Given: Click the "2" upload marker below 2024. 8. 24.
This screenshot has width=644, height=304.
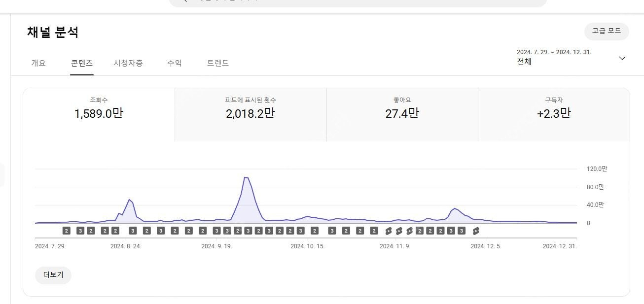Looking at the screenshot, I should [116, 230].
